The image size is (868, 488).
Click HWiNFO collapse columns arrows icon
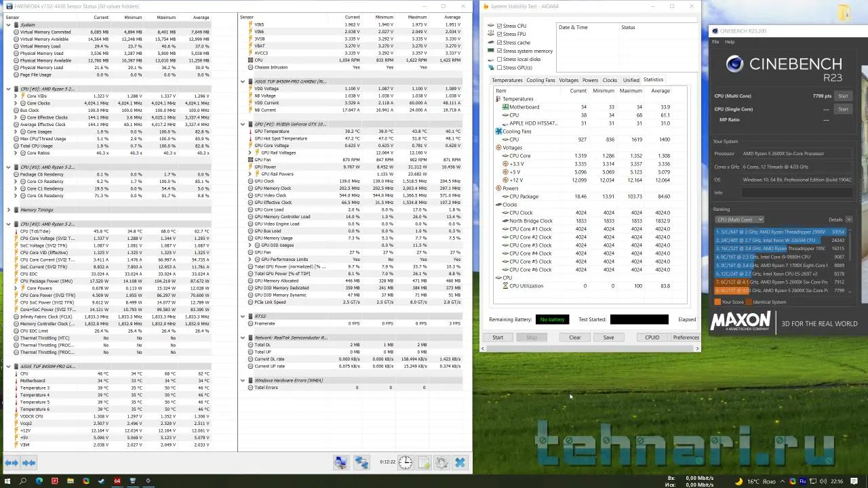click(x=28, y=463)
